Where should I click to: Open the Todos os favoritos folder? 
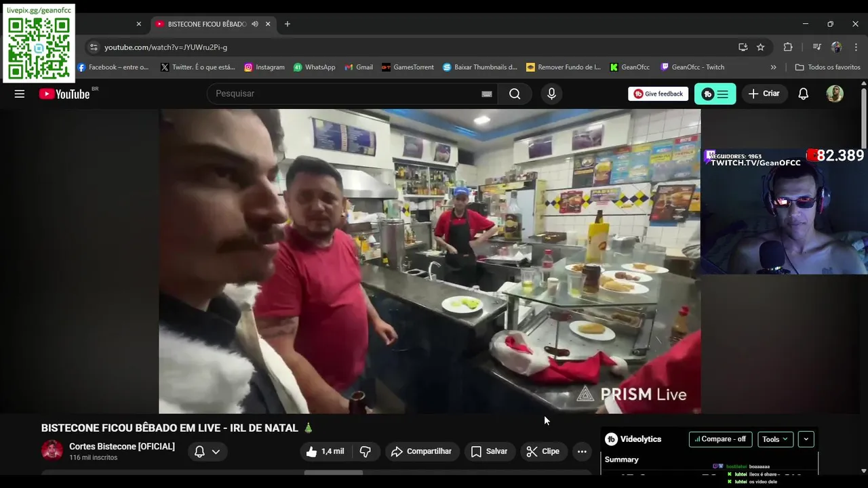828,67
